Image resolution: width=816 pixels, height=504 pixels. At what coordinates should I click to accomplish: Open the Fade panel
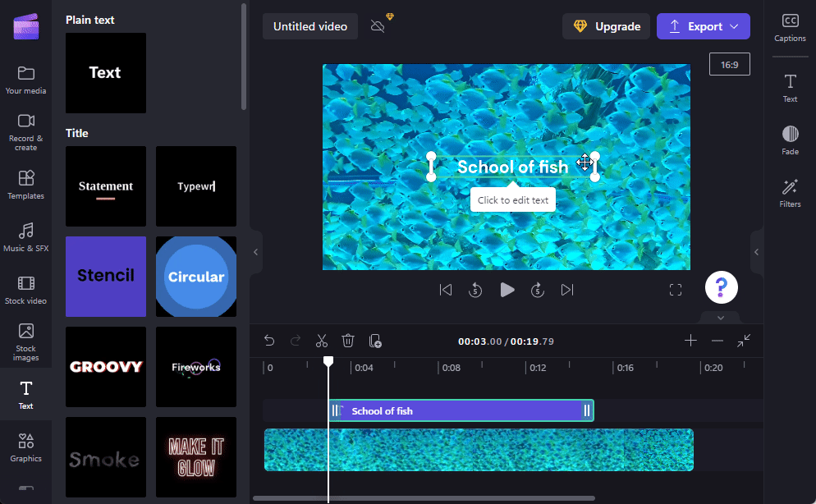[x=790, y=140]
